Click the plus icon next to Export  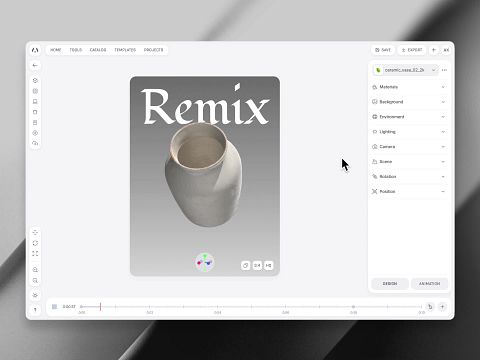click(434, 50)
